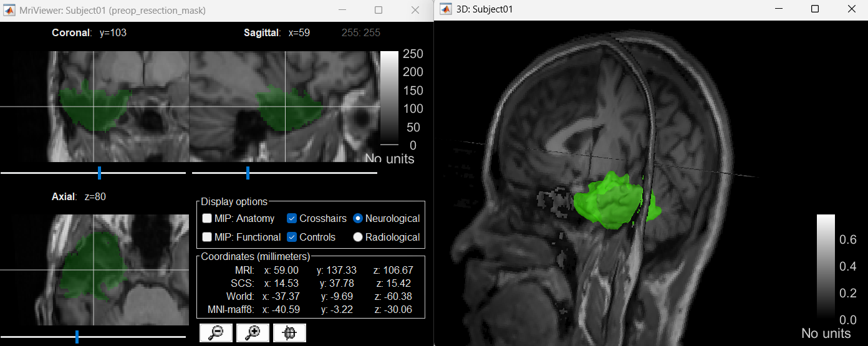Maximize the 3D: Subject01 window
Image resolution: width=868 pixels, height=346 pixels.
(x=814, y=9)
